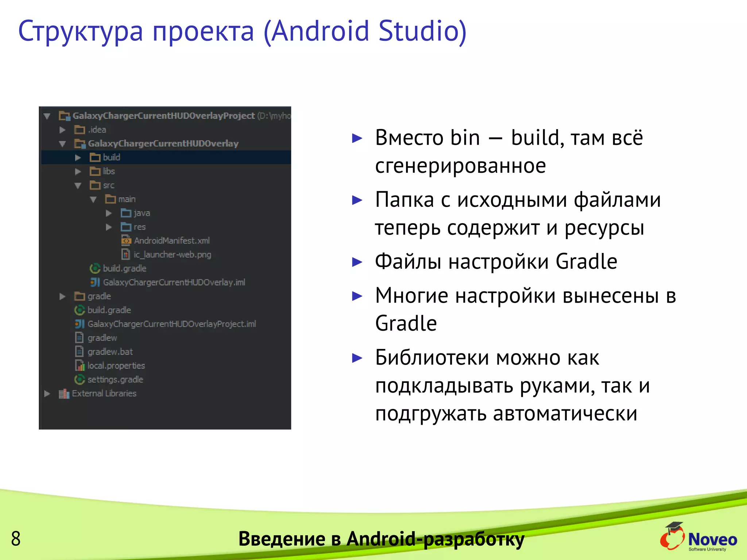Viewport: 747px width, 560px height.
Task: Click the GalaxyChargerCurrentHUDOverlayProject.iml file icon
Action: tap(80, 324)
